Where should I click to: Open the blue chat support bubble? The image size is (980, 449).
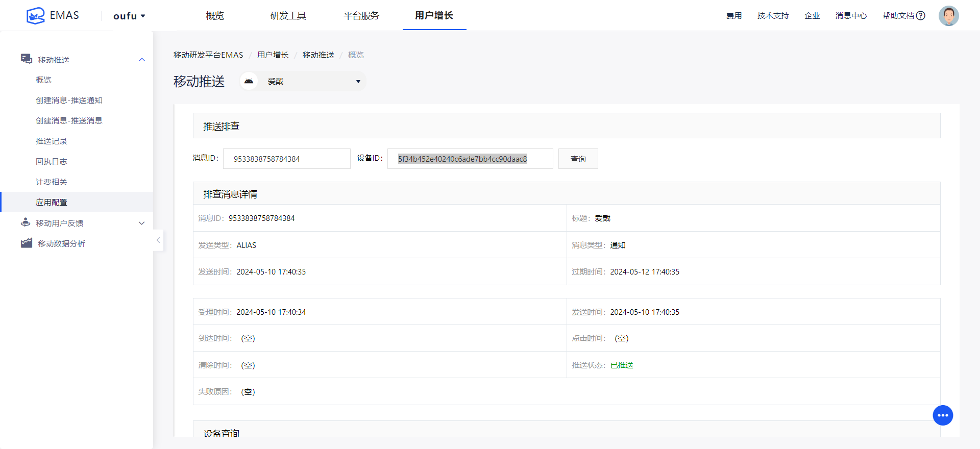point(943,415)
